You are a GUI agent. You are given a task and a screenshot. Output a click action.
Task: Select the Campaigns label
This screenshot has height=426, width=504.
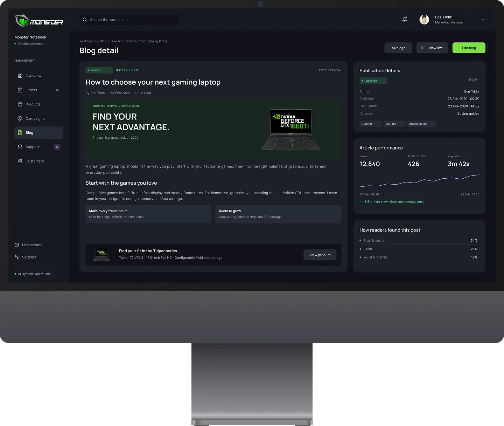point(35,118)
